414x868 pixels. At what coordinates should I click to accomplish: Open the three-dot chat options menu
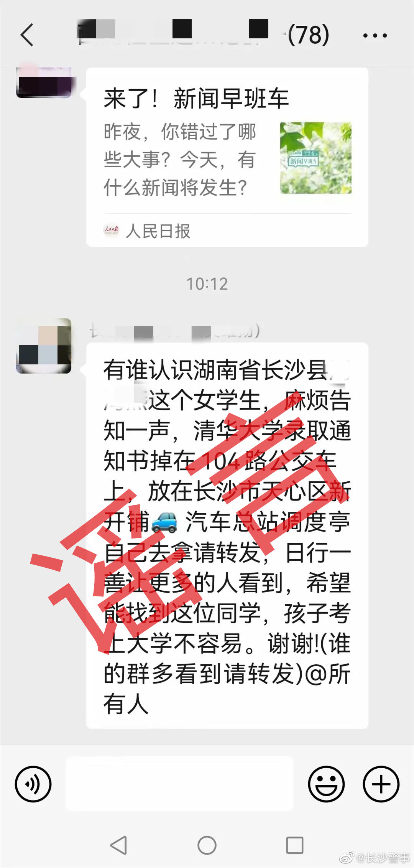click(x=375, y=36)
